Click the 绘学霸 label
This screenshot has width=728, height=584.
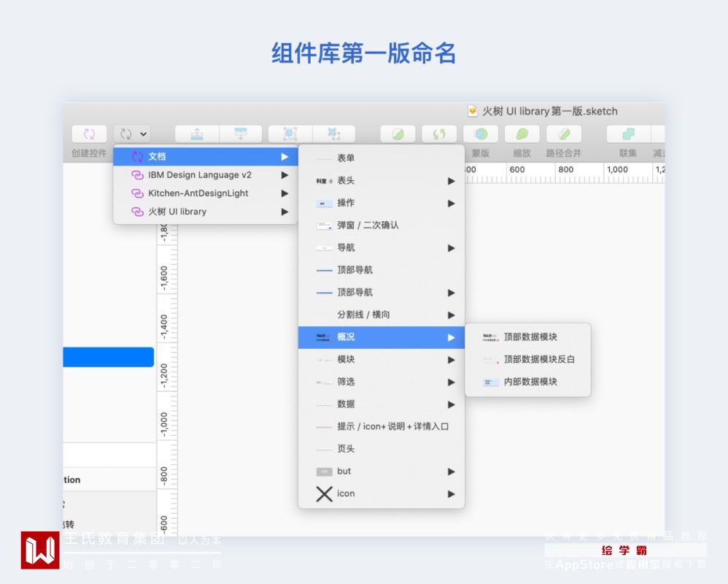click(x=624, y=550)
